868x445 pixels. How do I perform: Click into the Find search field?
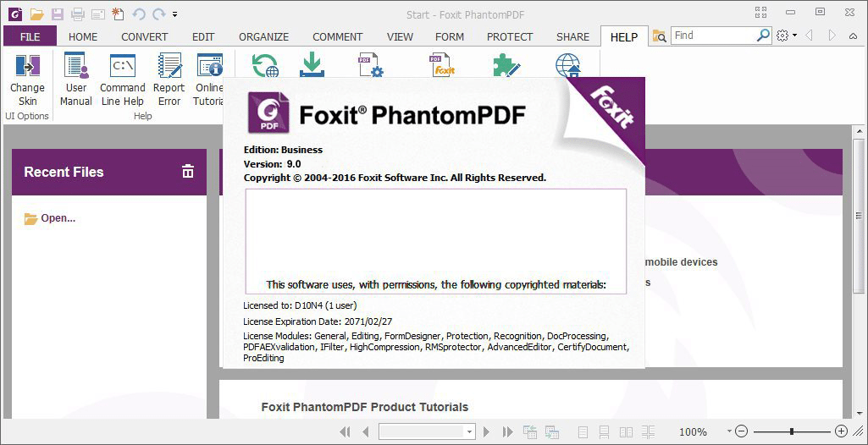coord(713,36)
